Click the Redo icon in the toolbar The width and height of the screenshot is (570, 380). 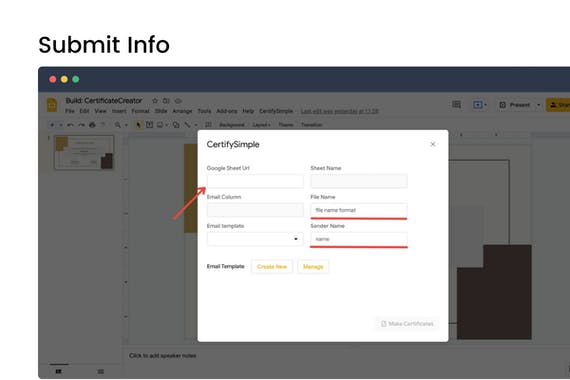pyautogui.click(x=81, y=125)
